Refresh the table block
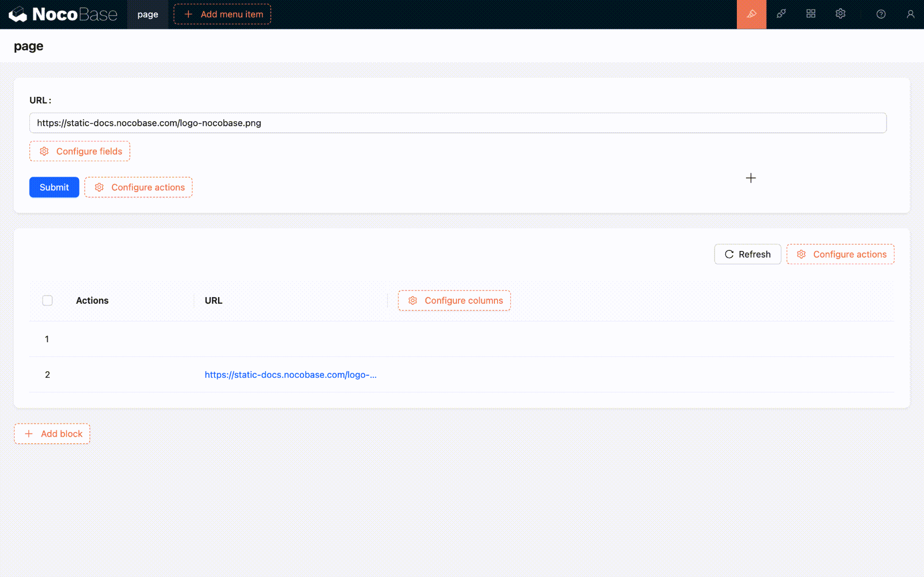This screenshot has width=924, height=577. tap(748, 254)
